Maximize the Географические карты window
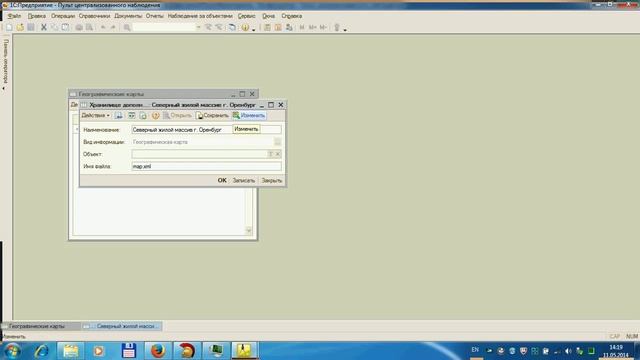The height and width of the screenshot is (360, 640). point(242,94)
